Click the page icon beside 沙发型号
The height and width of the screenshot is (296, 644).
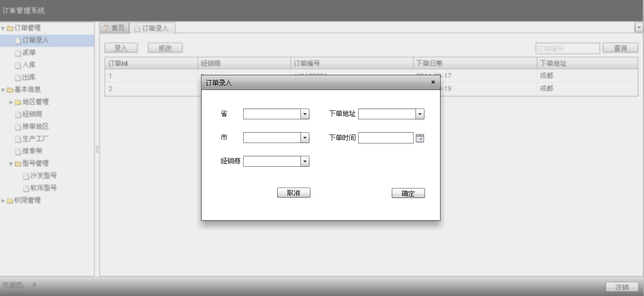tap(26, 176)
